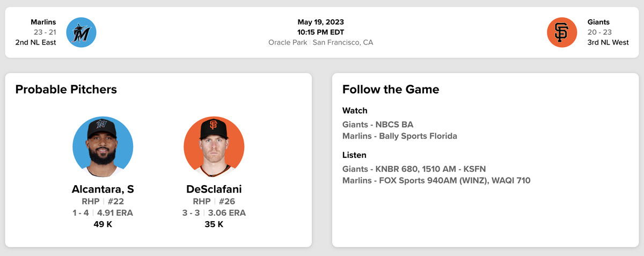644x256 pixels.
Task: Click the 3rd NL West standing text
Action: (x=608, y=42)
